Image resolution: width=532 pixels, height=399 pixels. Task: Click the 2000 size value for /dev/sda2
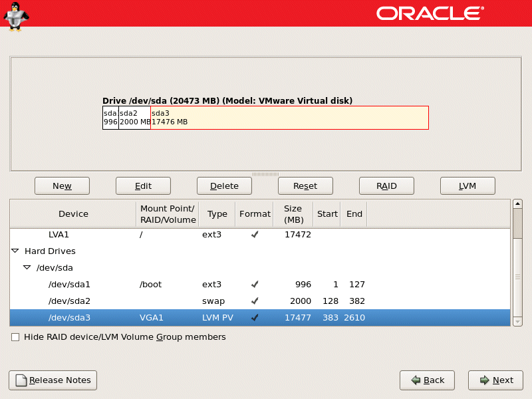pyautogui.click(x=301, y=301)
